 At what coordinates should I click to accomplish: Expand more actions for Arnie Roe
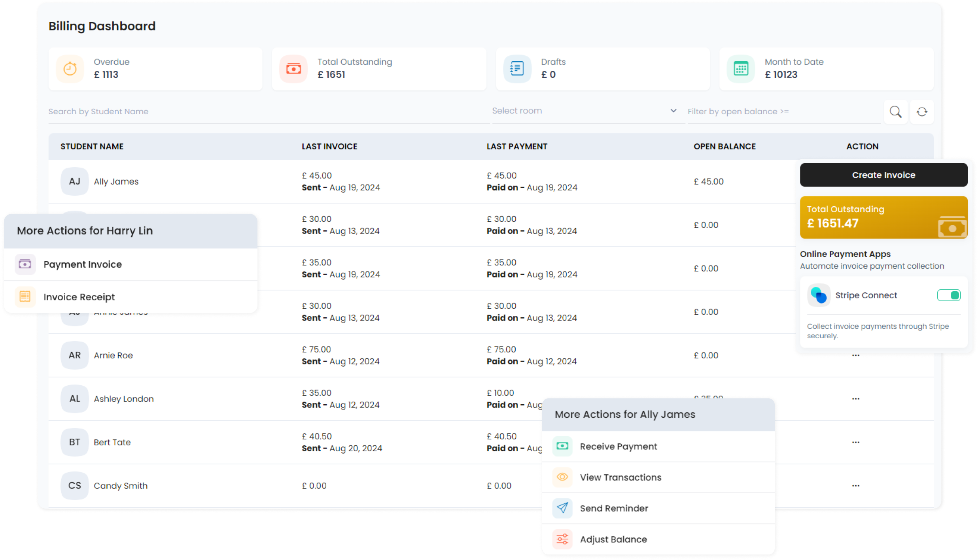856,355
